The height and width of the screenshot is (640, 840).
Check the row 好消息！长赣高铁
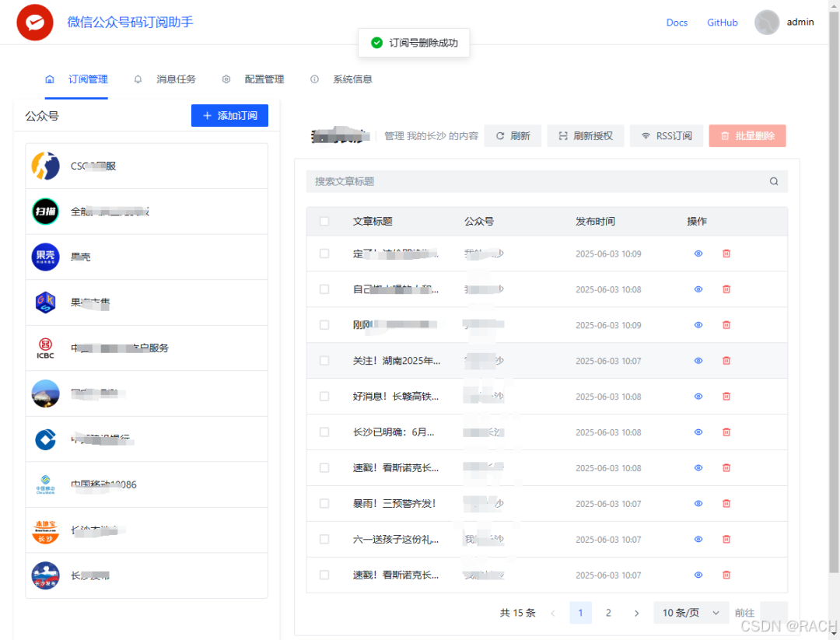[x=324, y=397]
